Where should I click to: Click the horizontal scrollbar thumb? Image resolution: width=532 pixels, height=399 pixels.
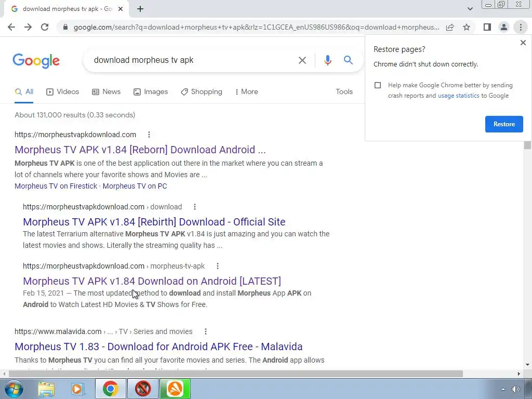click(x=235, y=374)
